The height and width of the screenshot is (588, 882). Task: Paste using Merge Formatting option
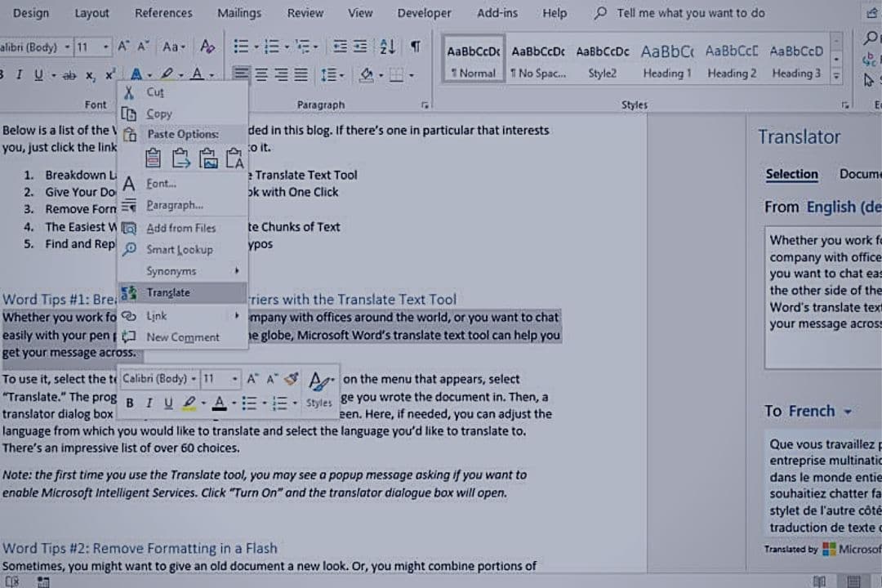pyautogui.click(x=180, y=158)
